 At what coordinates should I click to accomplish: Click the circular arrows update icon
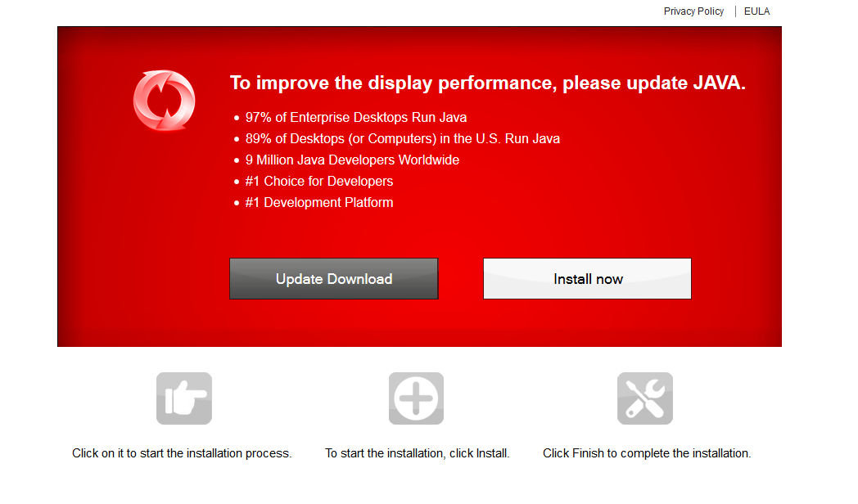pos(164,101)
